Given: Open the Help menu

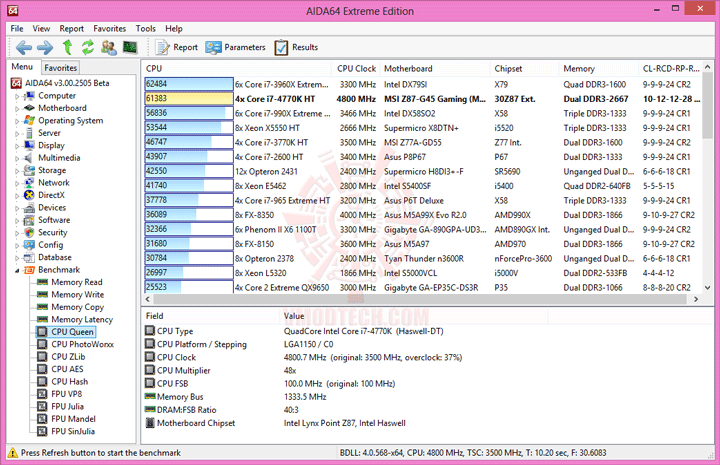Looking at the screenshot, I should (x=174, y=28).
